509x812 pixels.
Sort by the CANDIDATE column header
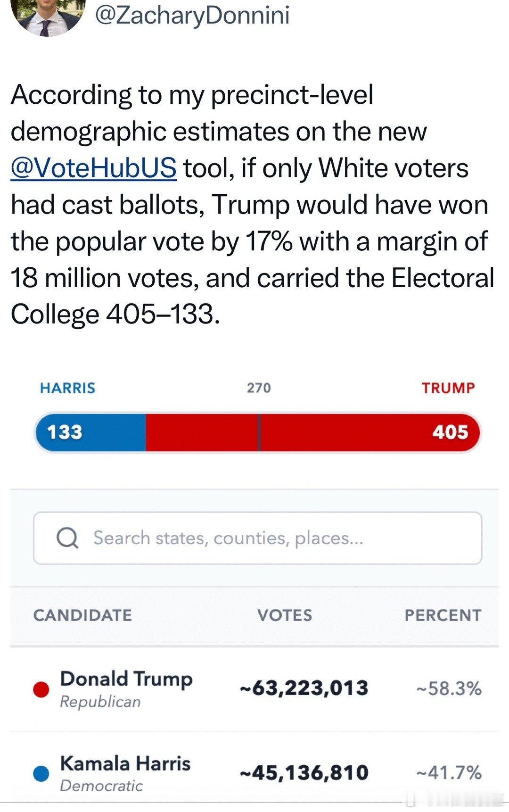click(83, 615)
